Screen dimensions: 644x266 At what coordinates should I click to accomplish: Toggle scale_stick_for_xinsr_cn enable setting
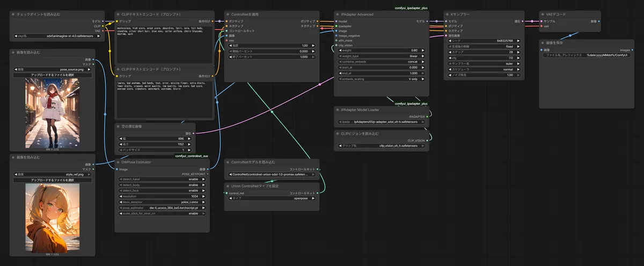point(162,213)
